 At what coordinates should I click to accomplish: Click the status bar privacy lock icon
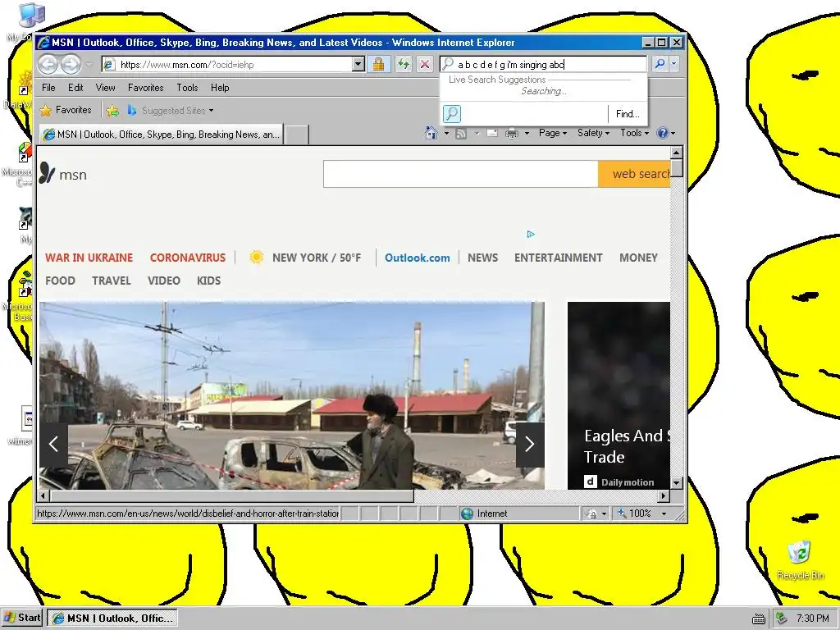[x=592, y=514]
